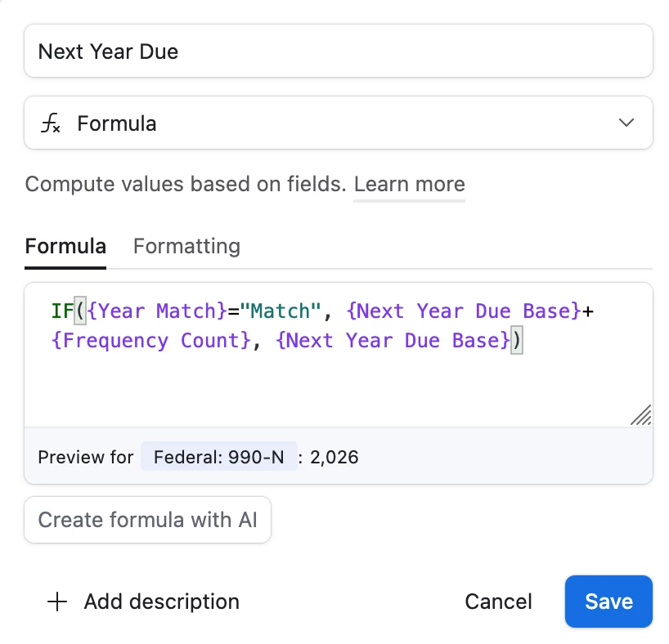The height and width of the screenshot is (644, 669).
Task: Cancel the field editing dialog
Action: (x=498, y=602)
